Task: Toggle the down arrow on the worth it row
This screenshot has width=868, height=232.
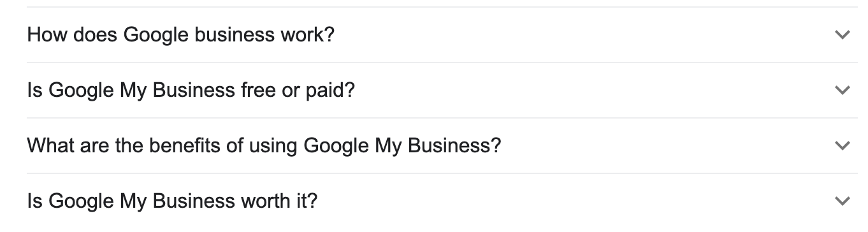Action: pyautogui.click(x=843, y=201)
